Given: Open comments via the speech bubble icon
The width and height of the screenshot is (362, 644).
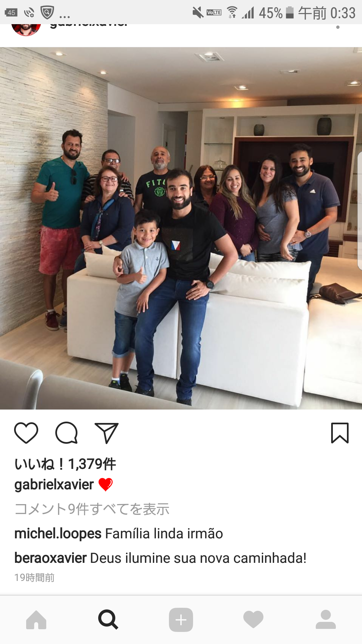Looking at the screenshot, I should point(66,433).
